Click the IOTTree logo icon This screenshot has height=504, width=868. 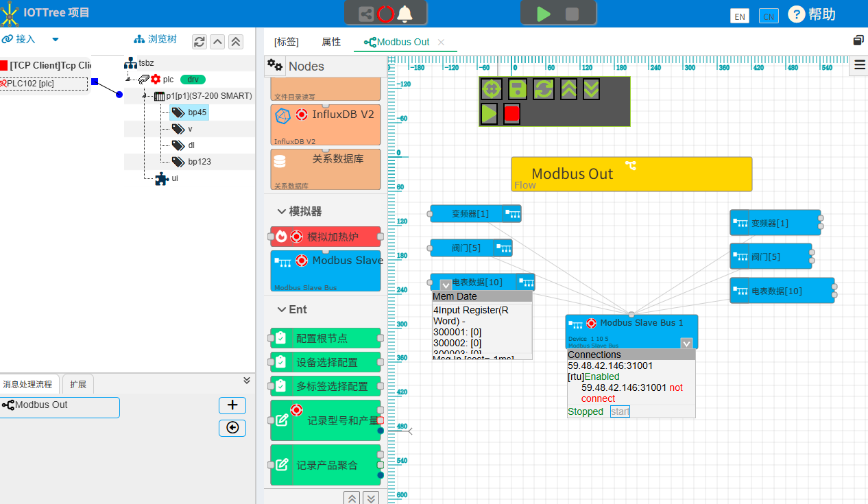click(10, 14)
